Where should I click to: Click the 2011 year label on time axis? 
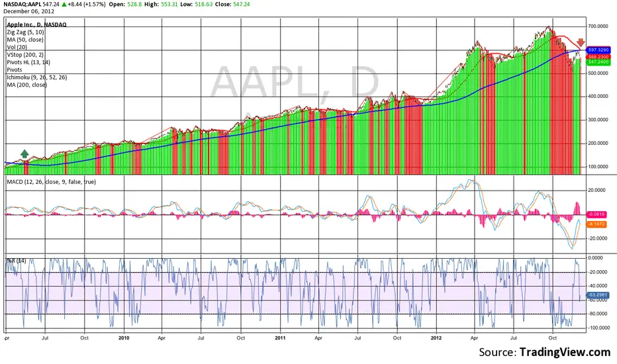pyautogui.click(x=280, y=338)
